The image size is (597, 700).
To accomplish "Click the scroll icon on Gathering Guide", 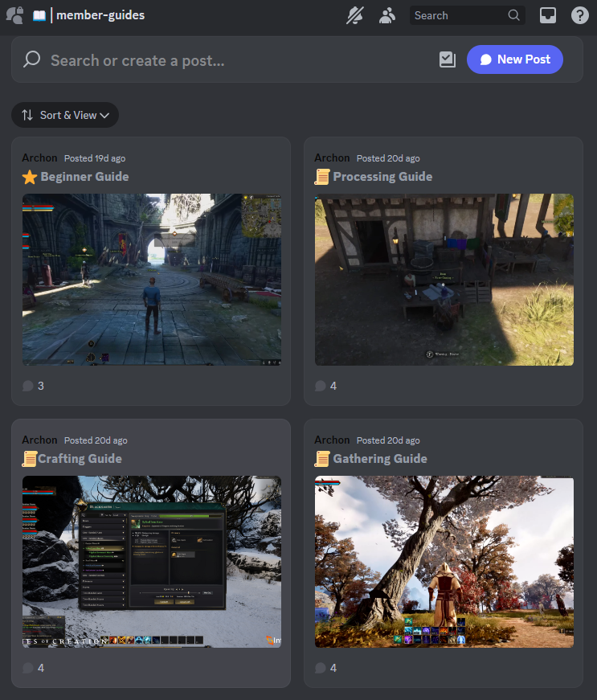I will pos(322,459).
